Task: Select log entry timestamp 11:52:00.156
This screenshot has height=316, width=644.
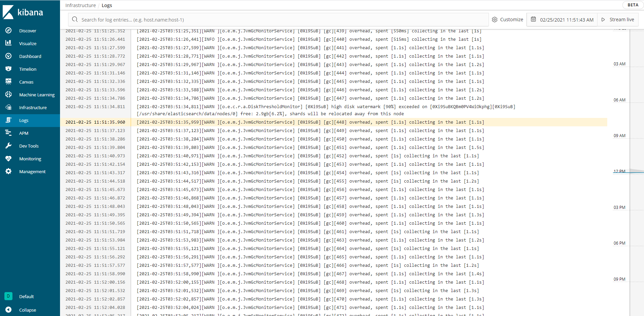Action: click(x=95, y=282)
